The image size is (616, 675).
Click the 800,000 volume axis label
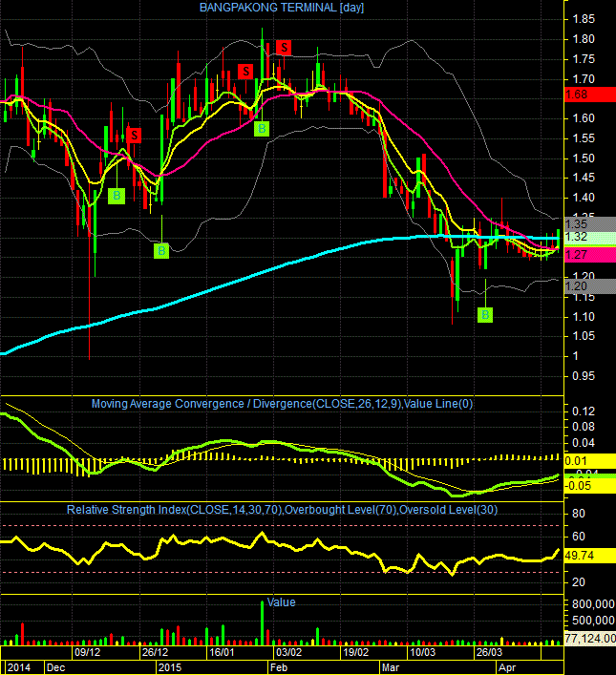point(593,604)
